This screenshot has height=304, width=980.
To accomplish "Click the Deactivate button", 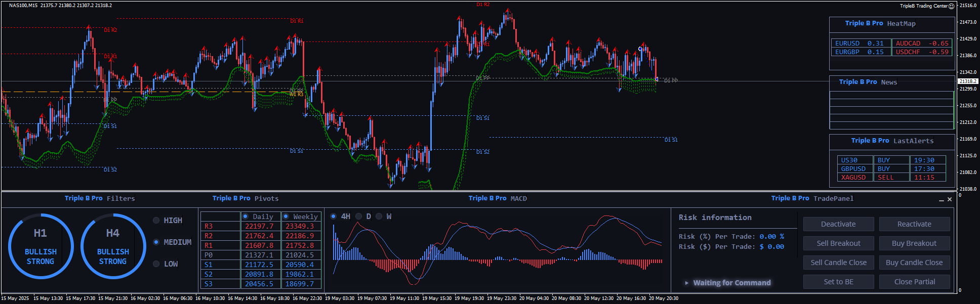I will [x=838, y=224].
